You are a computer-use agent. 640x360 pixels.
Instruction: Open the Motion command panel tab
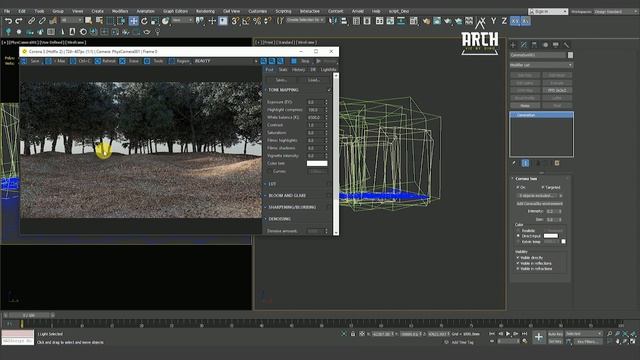click(x=545, y=45)
